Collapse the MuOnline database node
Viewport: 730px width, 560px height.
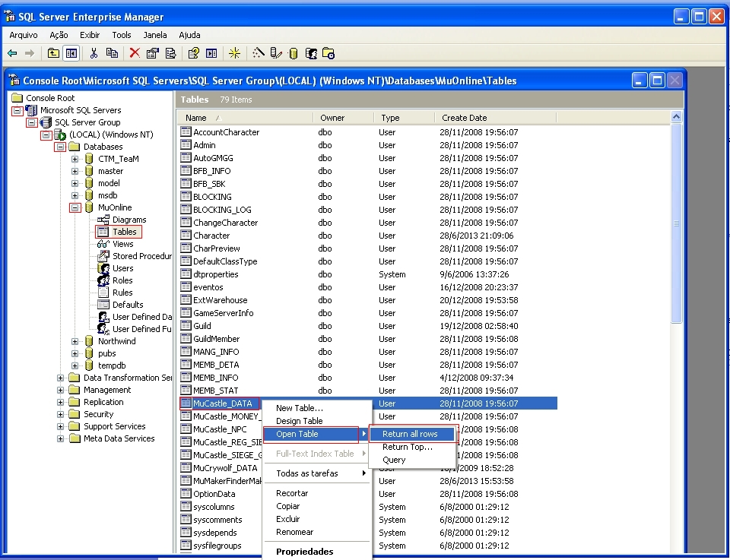click(74, 207)
